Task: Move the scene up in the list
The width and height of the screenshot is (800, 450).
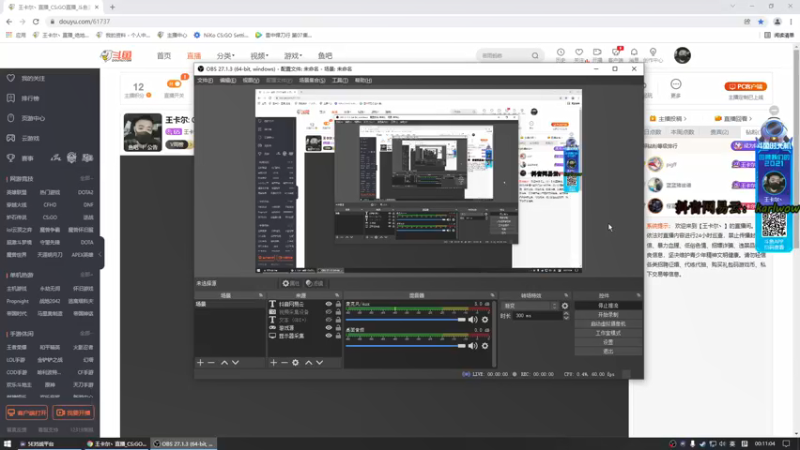Action: (224, 362)
